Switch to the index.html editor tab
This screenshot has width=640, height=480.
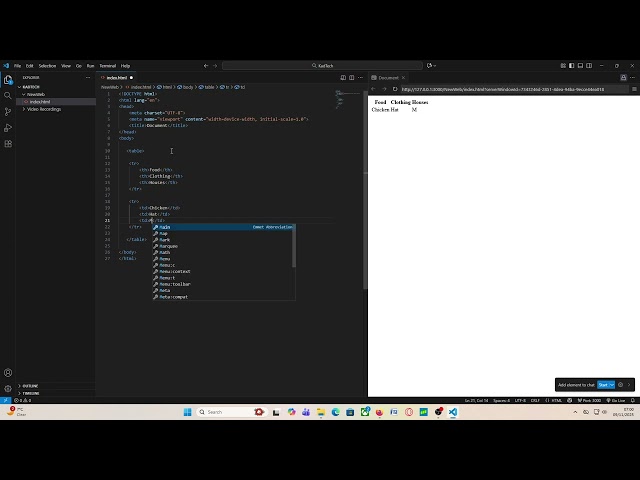(x=116, y=78)
